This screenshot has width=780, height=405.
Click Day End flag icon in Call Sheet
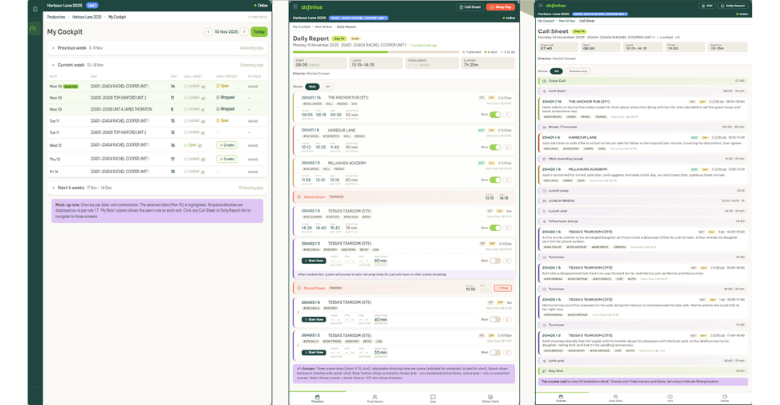pyautogui.click(x=544, y=371)
